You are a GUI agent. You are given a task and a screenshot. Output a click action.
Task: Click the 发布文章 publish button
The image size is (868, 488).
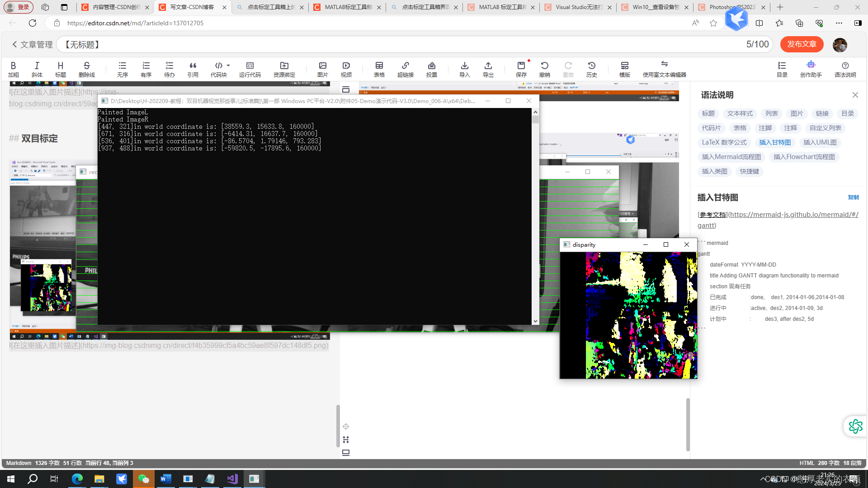(802, 44)
